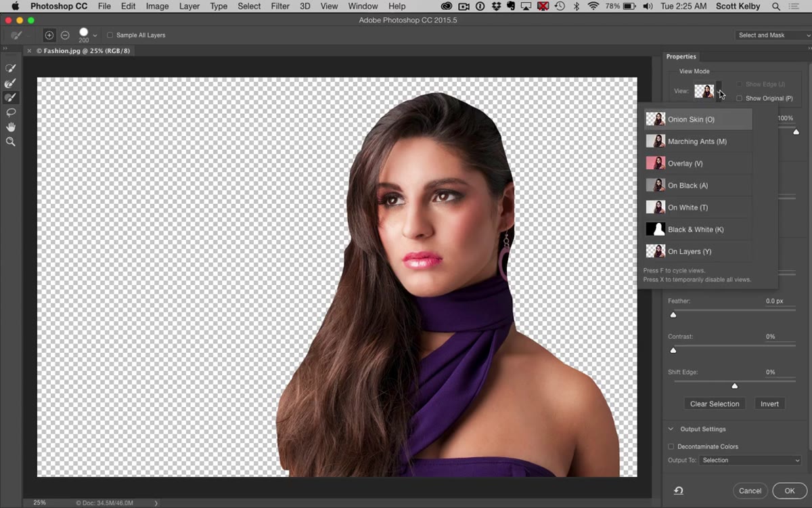Click the Wi-Fi status icon
The width and height of the screenshot is (812, 508).
pos(593,6)
